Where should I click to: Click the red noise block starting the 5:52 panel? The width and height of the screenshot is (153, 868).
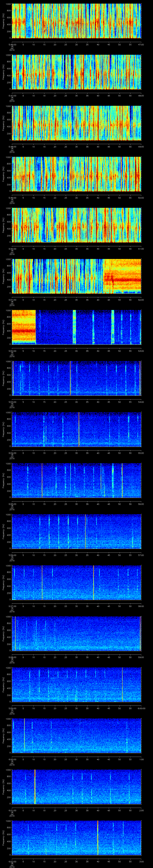tap(24, 327)
